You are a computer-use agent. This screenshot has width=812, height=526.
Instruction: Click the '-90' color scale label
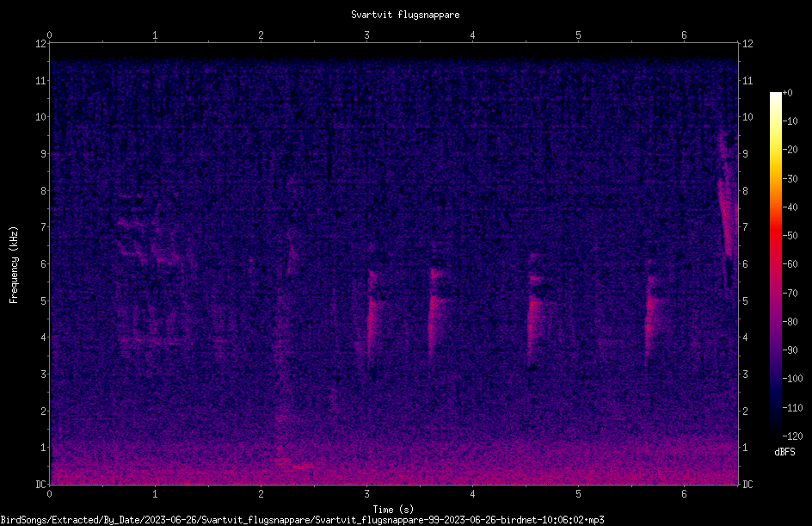click(x=790, y=350)
